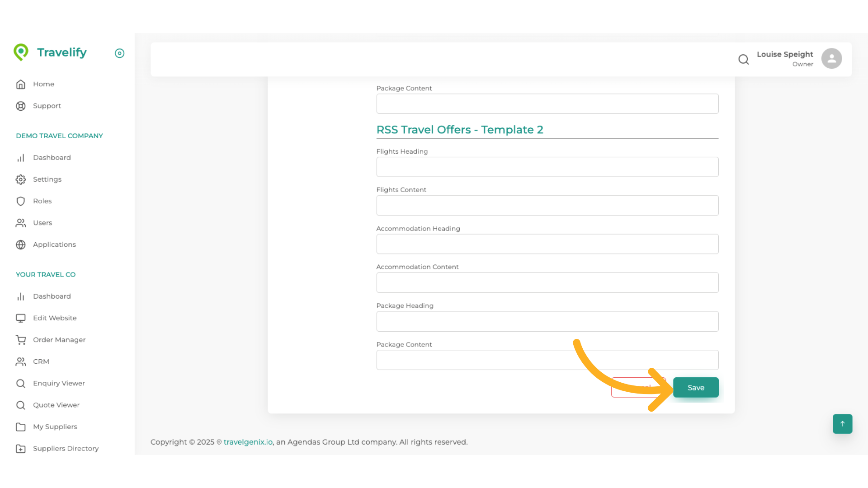This screenshot has height=488, width=868.
Task: Click the search magnifier in the header
Action: pos(744,59)
